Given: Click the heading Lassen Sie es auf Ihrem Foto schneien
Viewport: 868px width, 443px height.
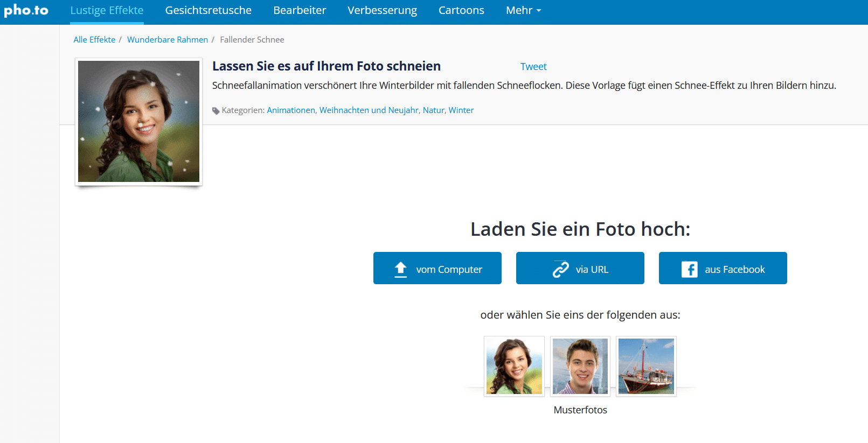Looking at the screenshot, I should tap(327, 66).
